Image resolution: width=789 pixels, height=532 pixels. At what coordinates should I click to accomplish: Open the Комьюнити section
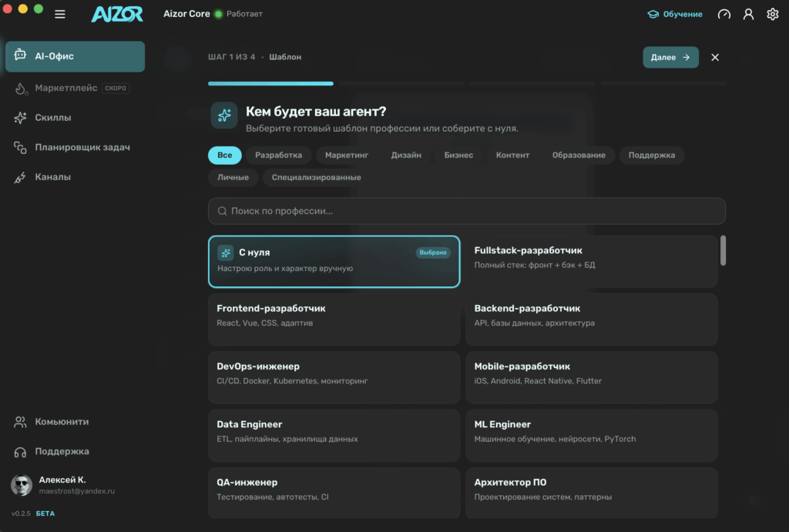pos(75,422)
